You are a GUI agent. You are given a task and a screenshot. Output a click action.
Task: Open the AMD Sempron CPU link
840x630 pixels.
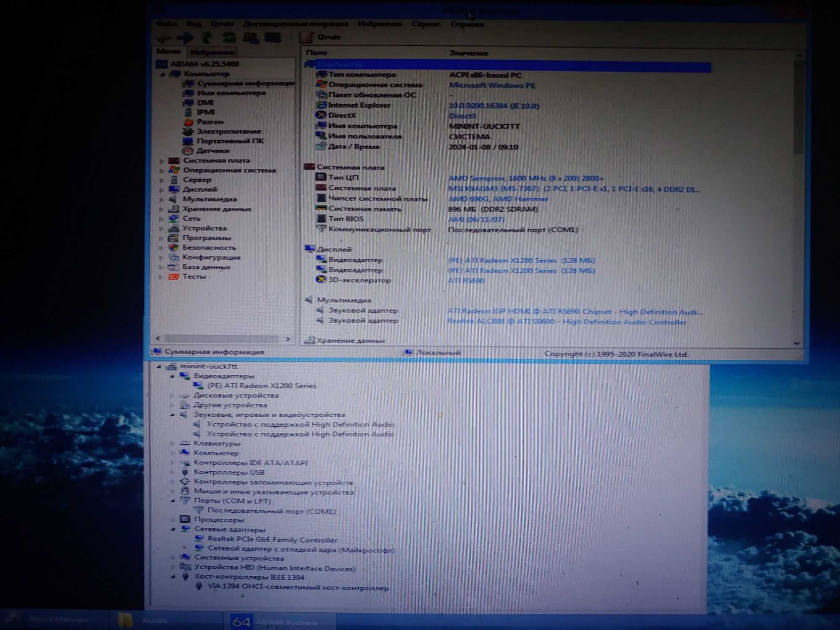(x=526, y=178)
